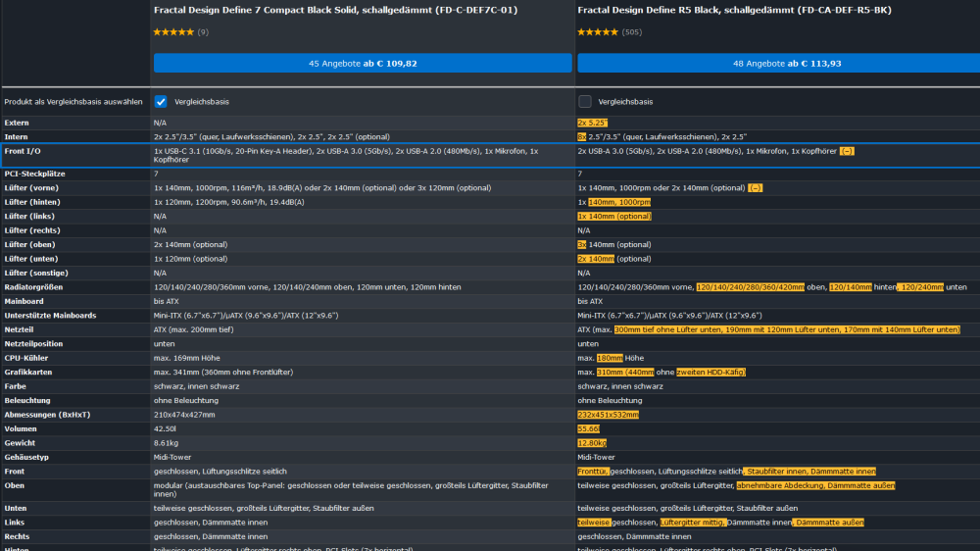
Task: Click the (9) review count
Action: pos(203,32)
